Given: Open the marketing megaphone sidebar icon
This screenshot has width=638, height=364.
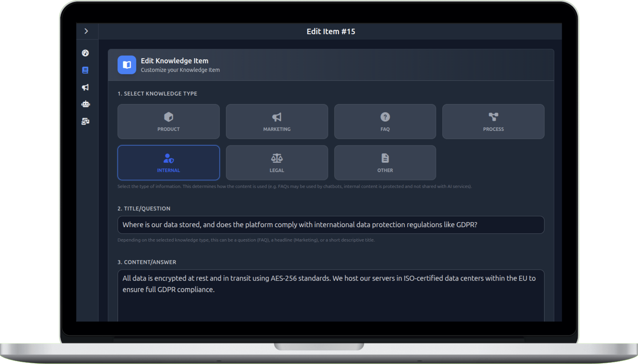Looking at the screenshot, I should [x=85, y=87].
